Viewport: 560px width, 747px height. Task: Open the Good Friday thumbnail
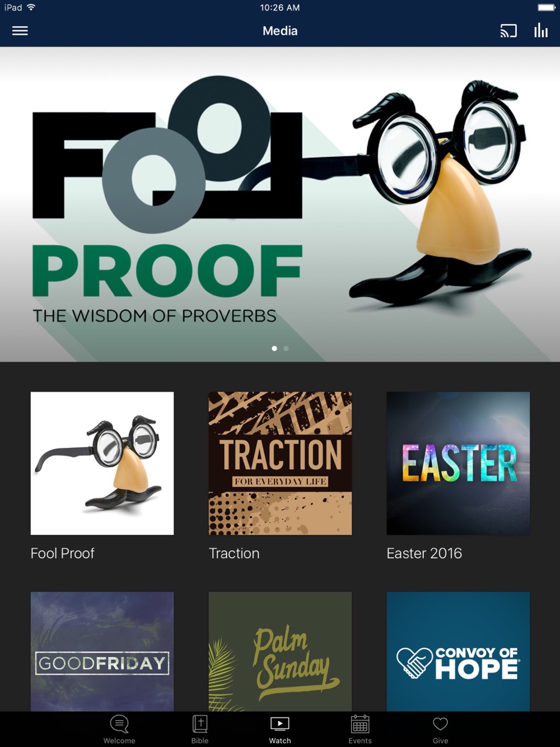pyautogui.click(x=102, y=652)
